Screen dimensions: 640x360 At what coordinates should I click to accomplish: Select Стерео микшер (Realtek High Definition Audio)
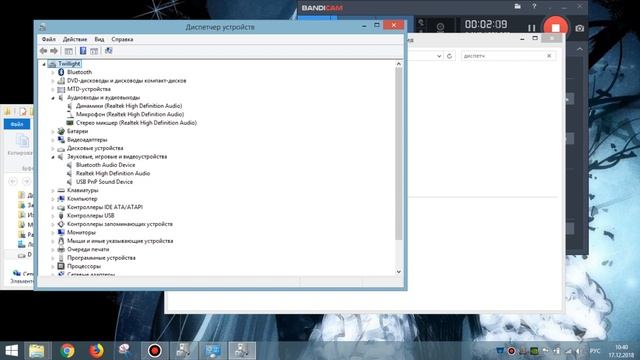click(136, 123)
